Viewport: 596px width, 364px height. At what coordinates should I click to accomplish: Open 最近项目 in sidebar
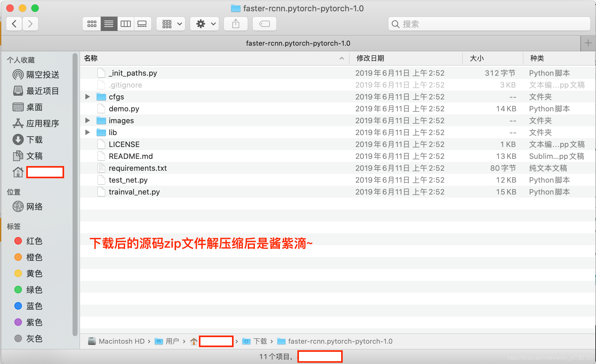coord(36,91)
